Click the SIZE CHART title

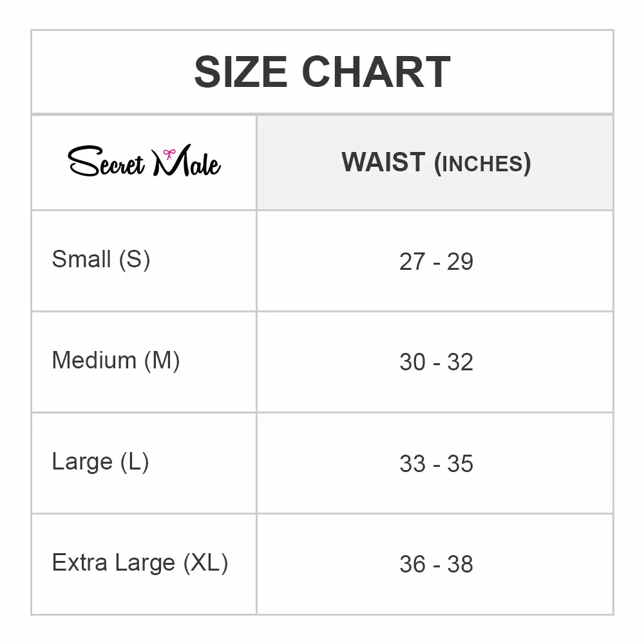coord(322,72)
